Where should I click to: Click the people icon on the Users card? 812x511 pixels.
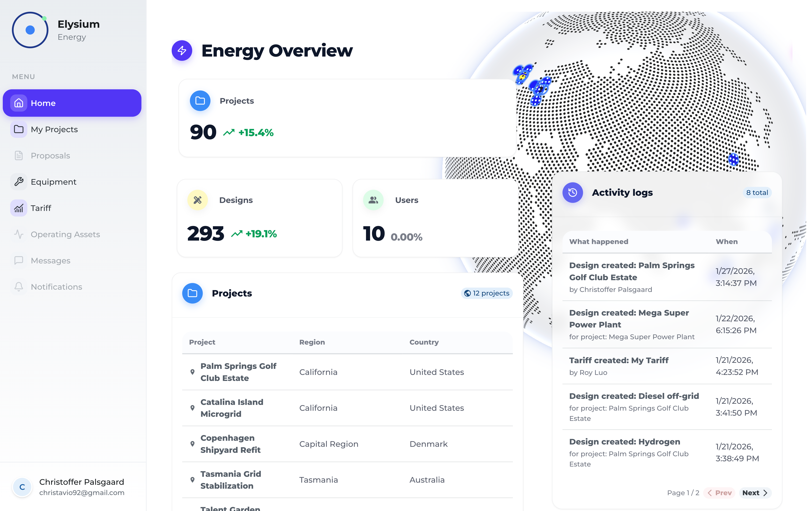point(373,200)
